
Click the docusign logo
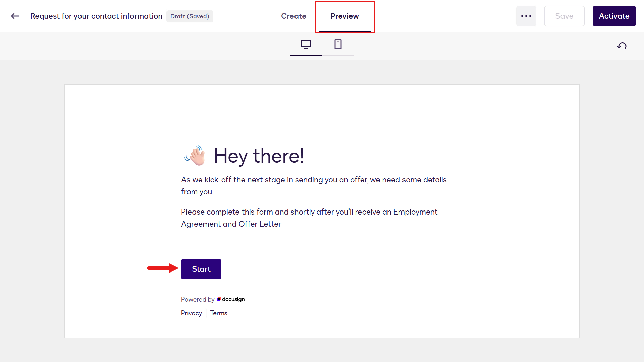(231, 299)
